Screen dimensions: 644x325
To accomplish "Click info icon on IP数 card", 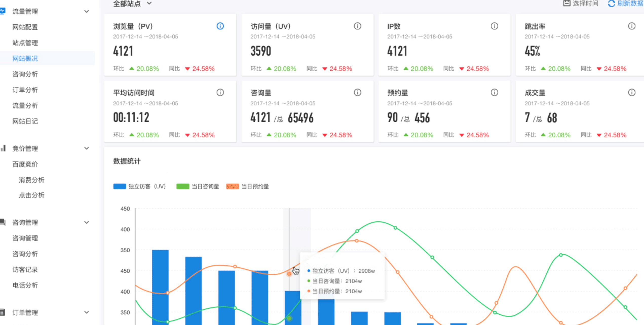I will (x=494, y=26).
